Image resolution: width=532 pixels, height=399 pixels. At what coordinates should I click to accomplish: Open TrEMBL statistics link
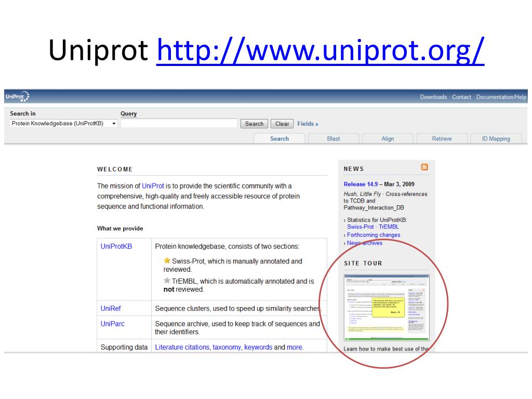(x=389, y=227)
